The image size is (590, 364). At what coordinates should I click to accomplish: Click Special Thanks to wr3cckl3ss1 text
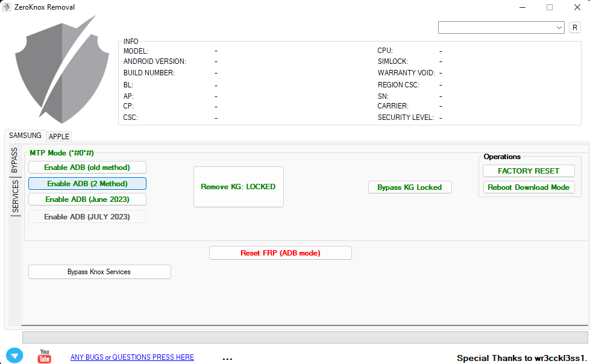(522, 358)
